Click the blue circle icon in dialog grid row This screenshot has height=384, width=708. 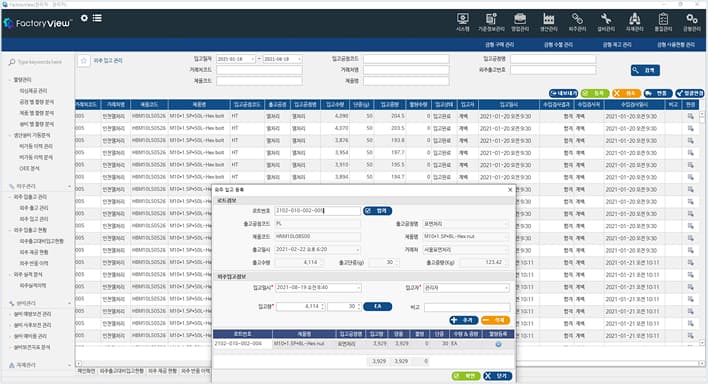click(498, 344)
